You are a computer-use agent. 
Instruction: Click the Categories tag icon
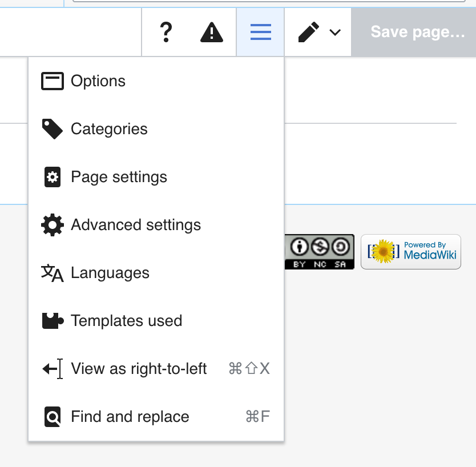point(53,129)
